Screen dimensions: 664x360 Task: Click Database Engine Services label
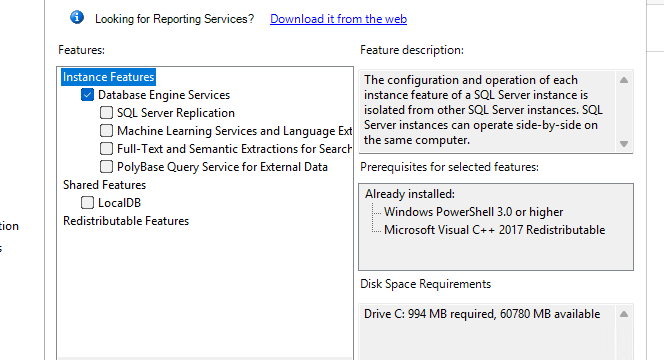click(164, 95)
